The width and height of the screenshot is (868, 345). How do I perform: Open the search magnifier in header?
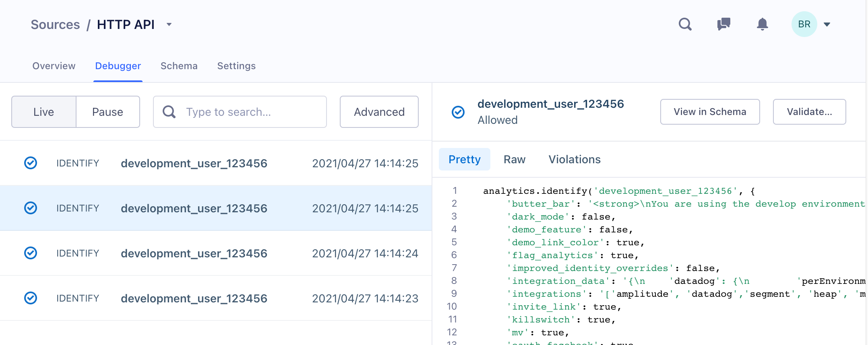(685, 25)
